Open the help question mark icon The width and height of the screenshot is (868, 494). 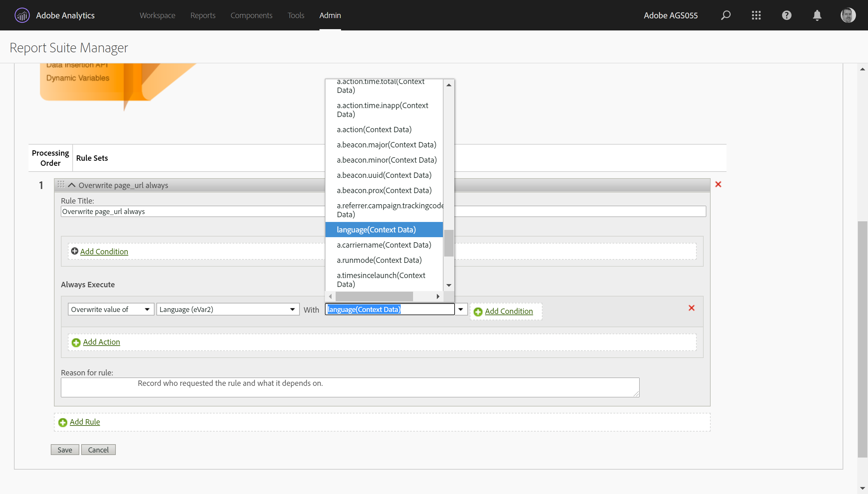(786, 15)
